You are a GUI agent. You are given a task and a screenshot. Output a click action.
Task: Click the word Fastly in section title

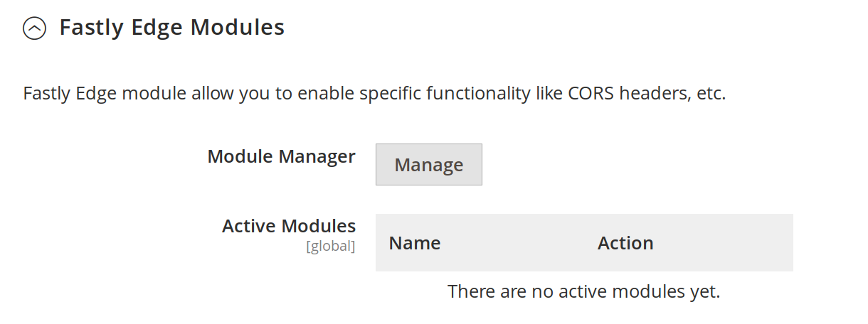89,28
